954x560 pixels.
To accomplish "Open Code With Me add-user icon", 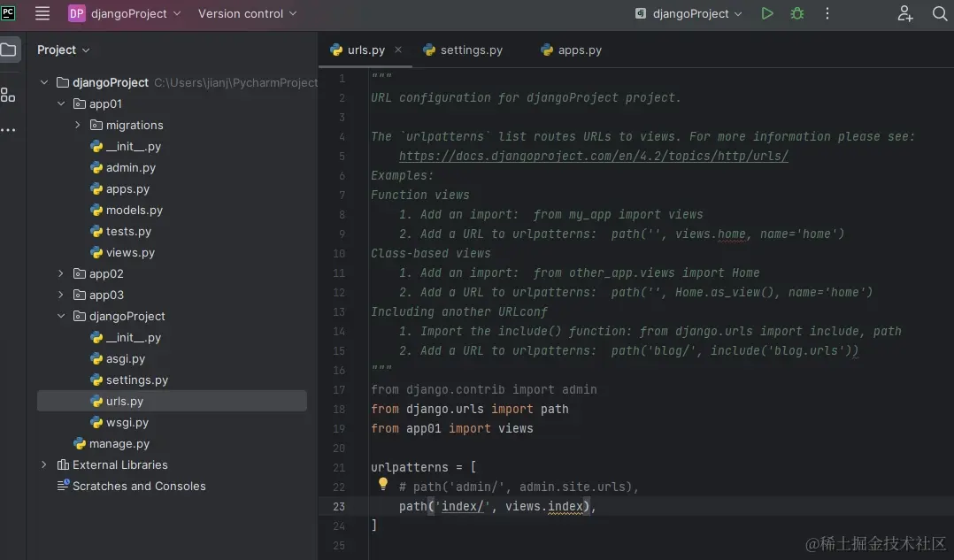I will pos(904,13).
